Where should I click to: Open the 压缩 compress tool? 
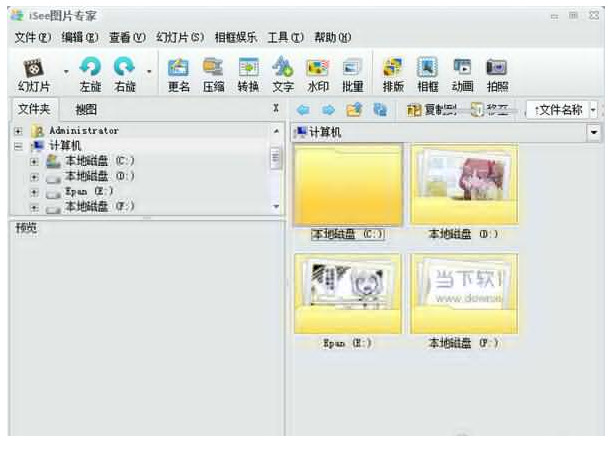click(x=213, y=75)
